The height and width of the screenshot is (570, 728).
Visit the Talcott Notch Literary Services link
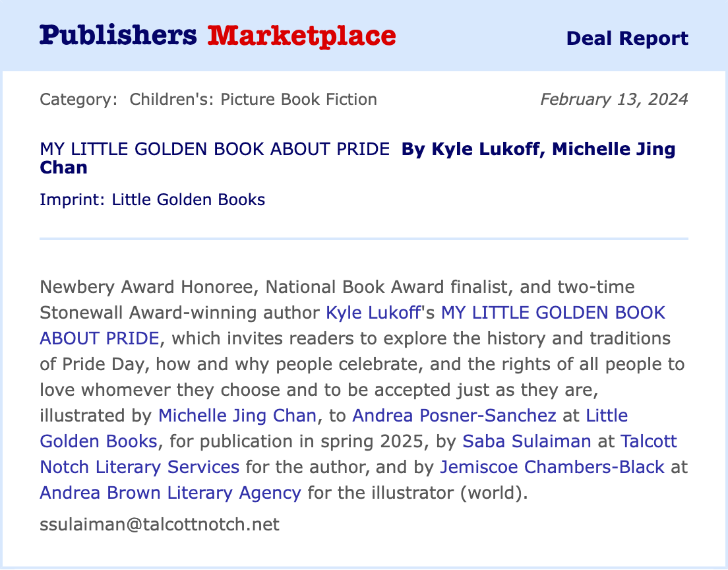(140, 467)
